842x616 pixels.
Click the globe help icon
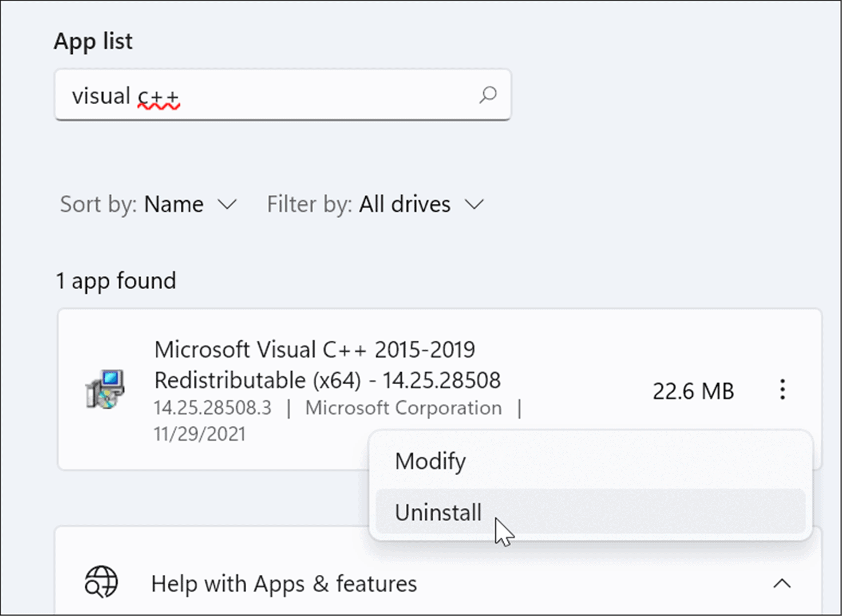click(x=102, y=583)
